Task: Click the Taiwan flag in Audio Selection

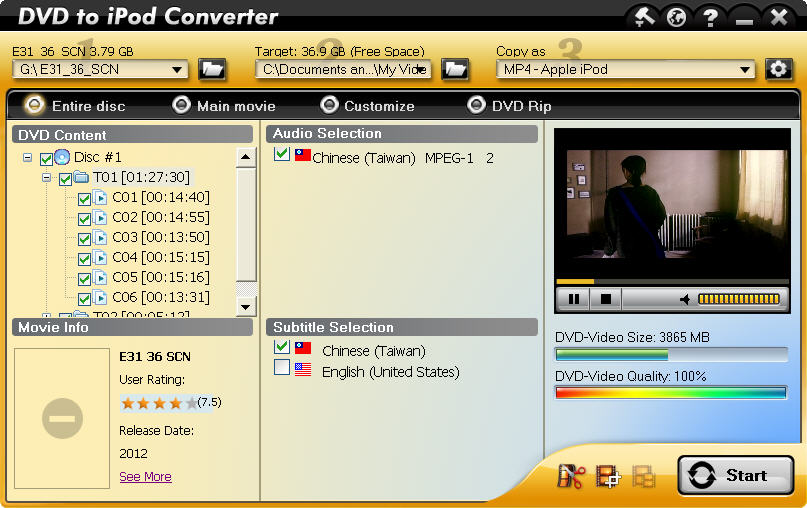Action: (x=303, y=154)
